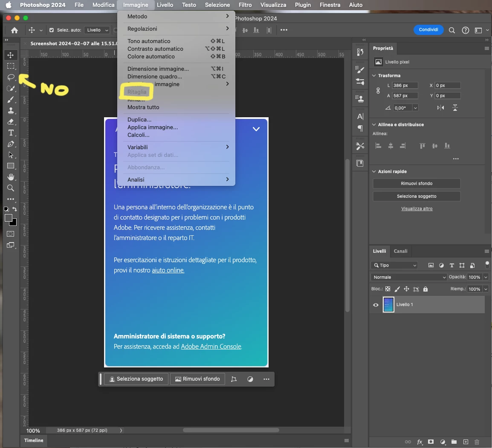Change screen mode icon
Screen dimensions: 492x448
click(x=11, y=246)
